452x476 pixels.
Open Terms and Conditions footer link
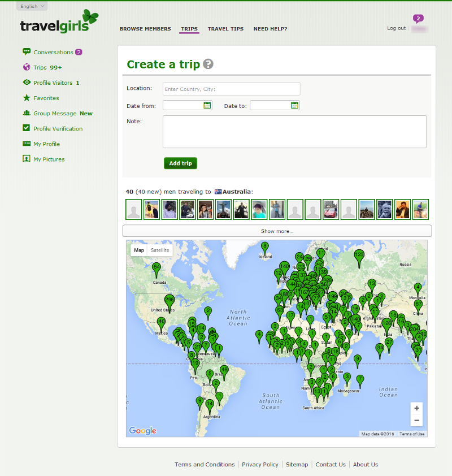pos(205,465)
